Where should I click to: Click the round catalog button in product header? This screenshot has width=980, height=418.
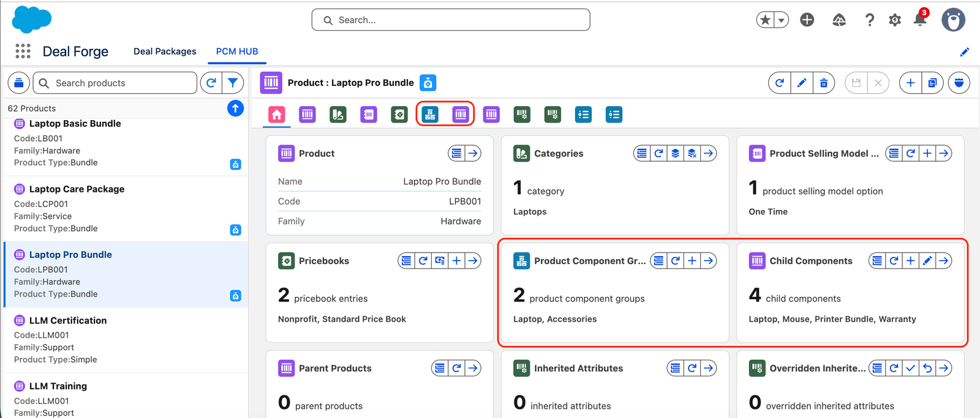click(959, 83)
